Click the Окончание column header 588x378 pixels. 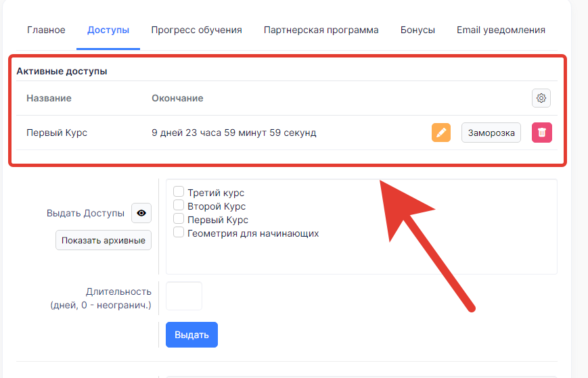(177, 98)
